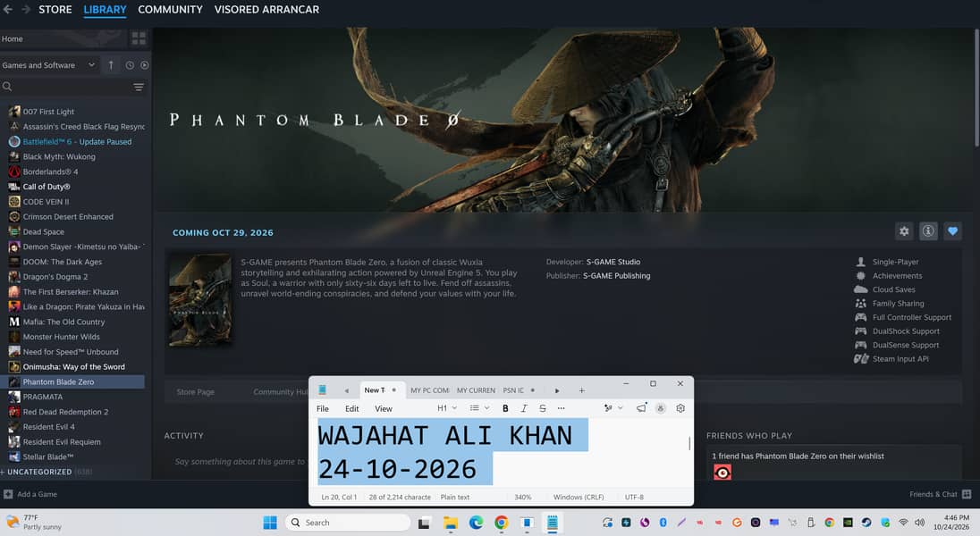The height and width of the screenshot is (536, 980).
Task: Open Notepad settings gear
Action: [x=680, y=408]
